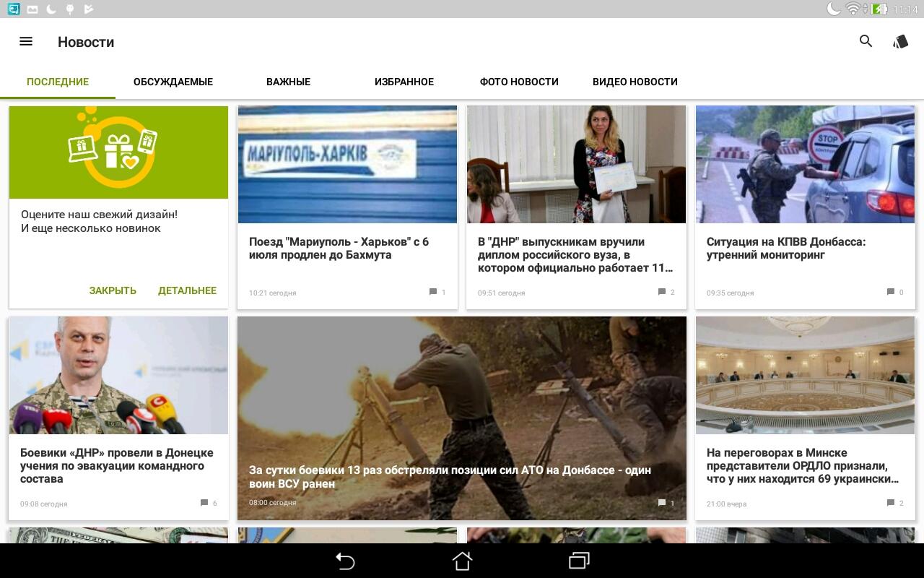This screenshot has height=578, width=924.
Task: Open the Minsk negotiation hall thumbnail
Action: tap(805, 375)
